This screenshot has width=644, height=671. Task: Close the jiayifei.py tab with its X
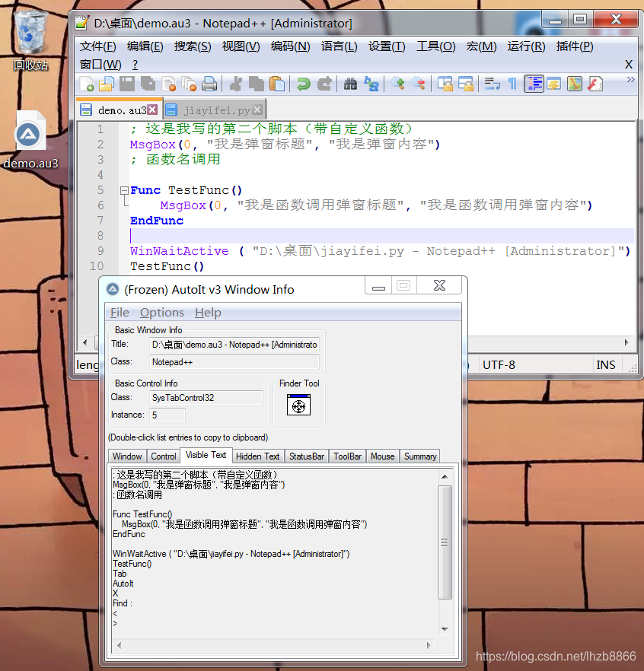tap(257, 110)
